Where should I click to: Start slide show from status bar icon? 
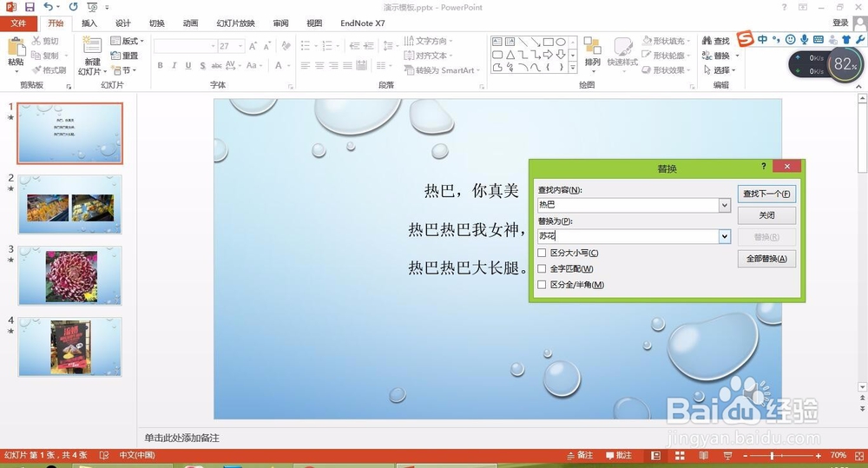click(727, 455)
